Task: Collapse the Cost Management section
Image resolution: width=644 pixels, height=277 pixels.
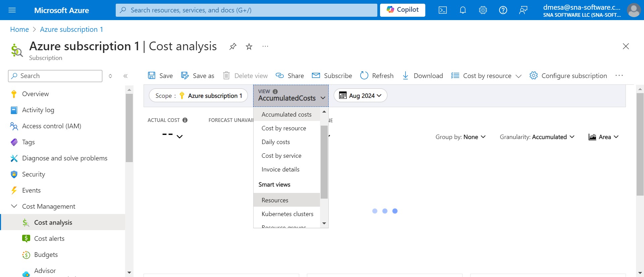Action: 14,206
